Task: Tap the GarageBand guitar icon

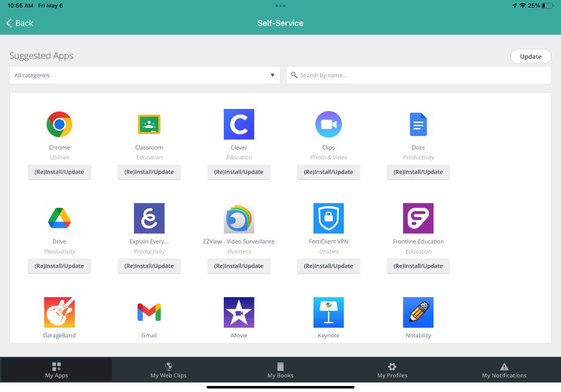Action: click(x=59, y=312)
